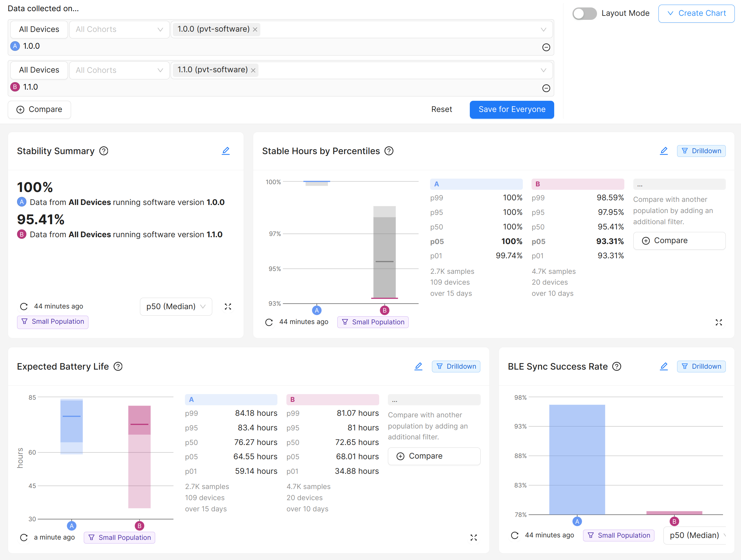Open help for BLE Sync Success Rate

[x=616, y=367]
